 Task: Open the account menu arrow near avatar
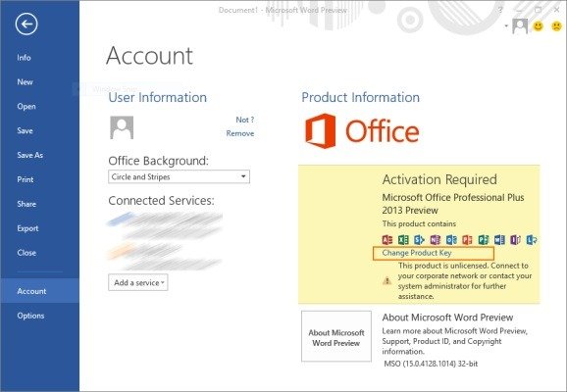(x=506, y=25)
